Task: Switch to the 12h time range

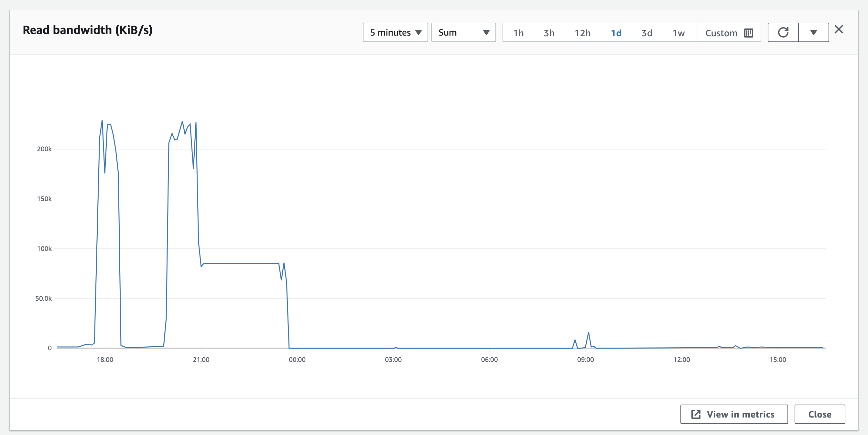Action: point(582,33)
